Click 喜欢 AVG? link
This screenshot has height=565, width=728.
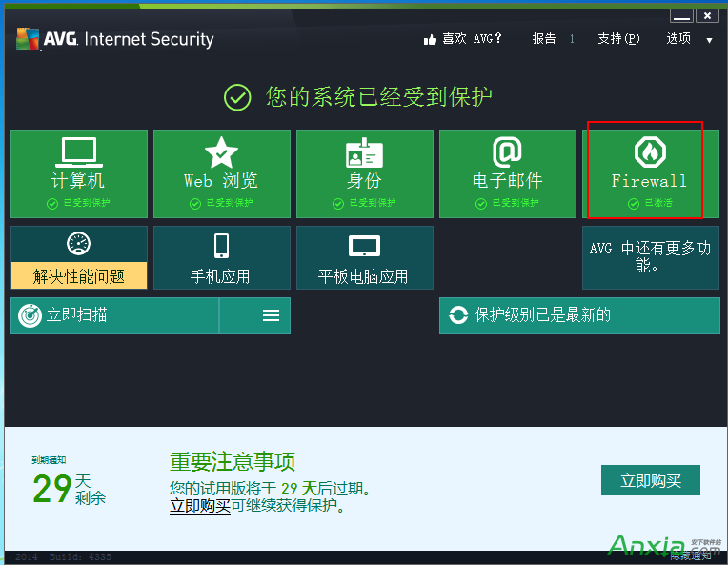472,38
